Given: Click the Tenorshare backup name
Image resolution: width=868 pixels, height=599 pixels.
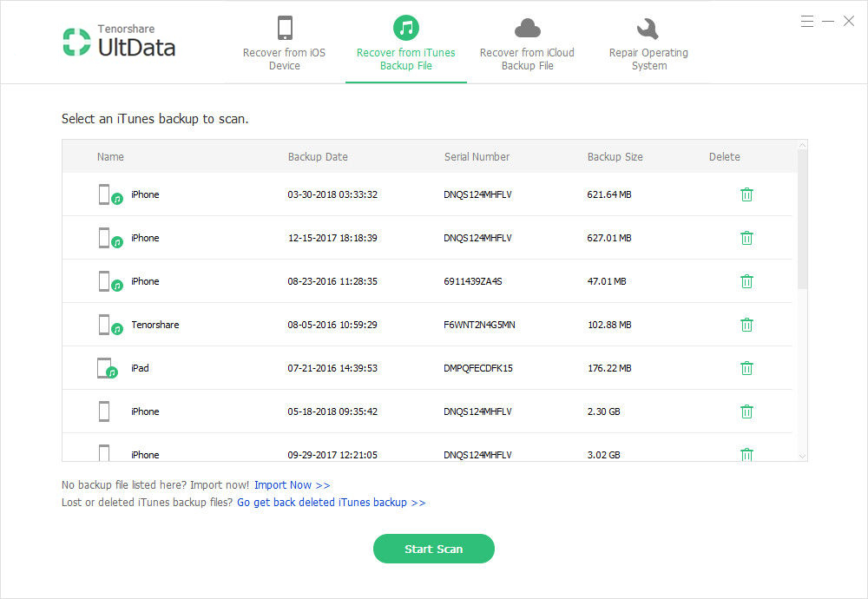Looking at the screenshot, I should 155,325.
